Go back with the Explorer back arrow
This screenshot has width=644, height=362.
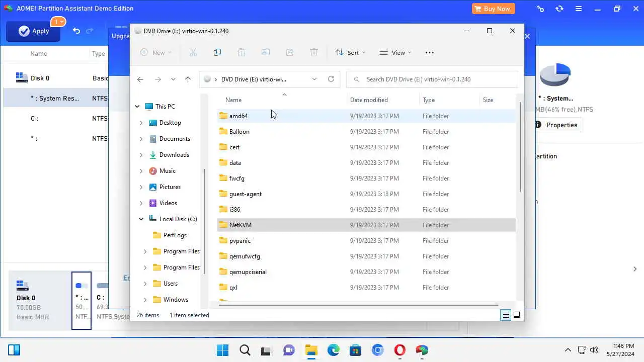(x=140, y=79)
